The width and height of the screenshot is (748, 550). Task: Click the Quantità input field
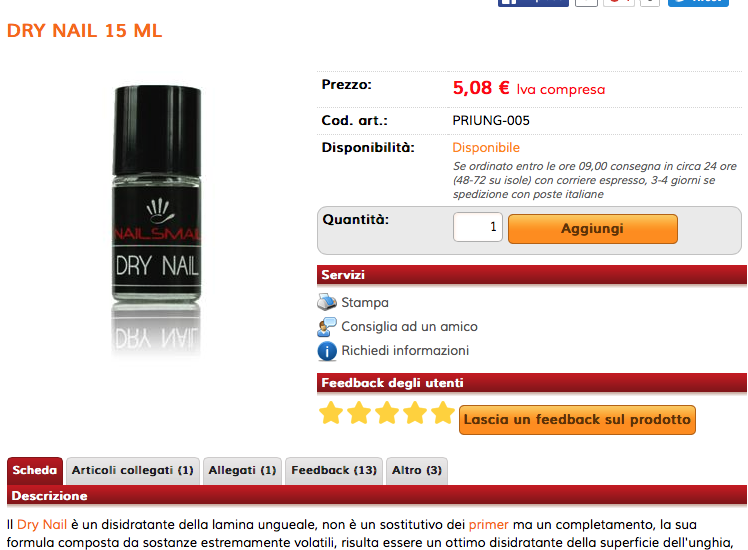(478, 227)
